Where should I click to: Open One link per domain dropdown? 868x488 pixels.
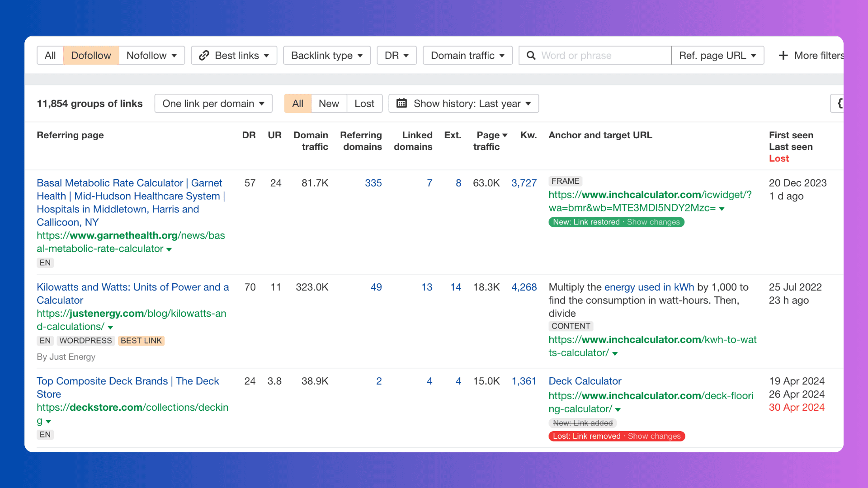(x=213, y=103)
